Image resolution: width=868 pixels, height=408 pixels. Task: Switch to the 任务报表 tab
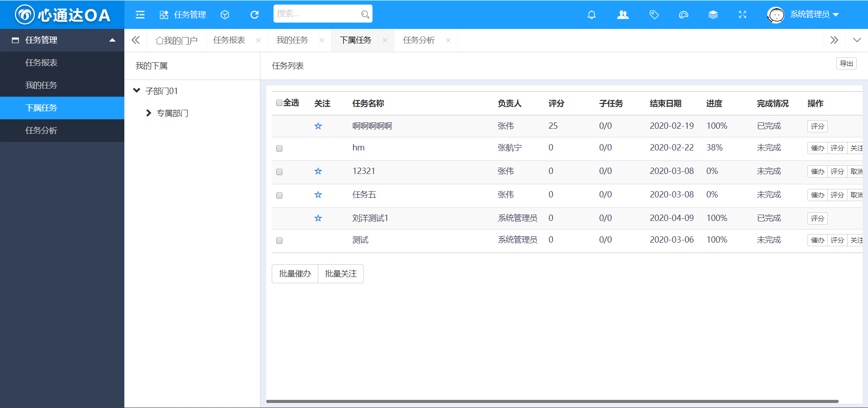click(x=229, y=40)
